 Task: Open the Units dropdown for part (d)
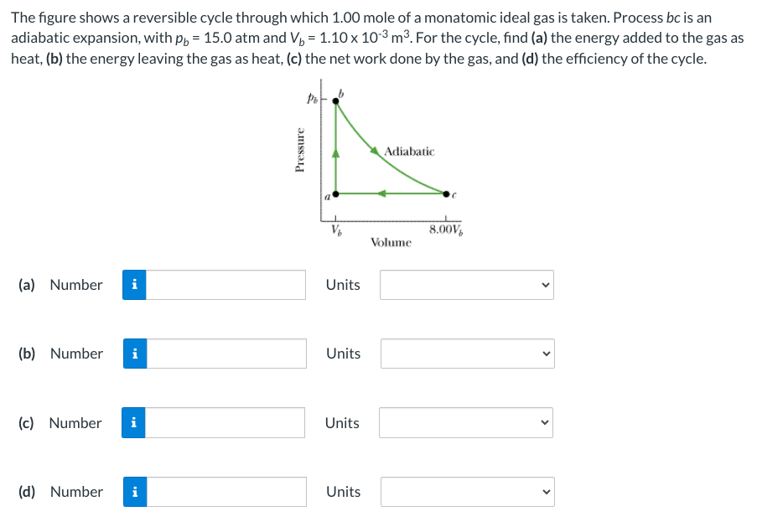pyautogui.click(x=466, y=492)
